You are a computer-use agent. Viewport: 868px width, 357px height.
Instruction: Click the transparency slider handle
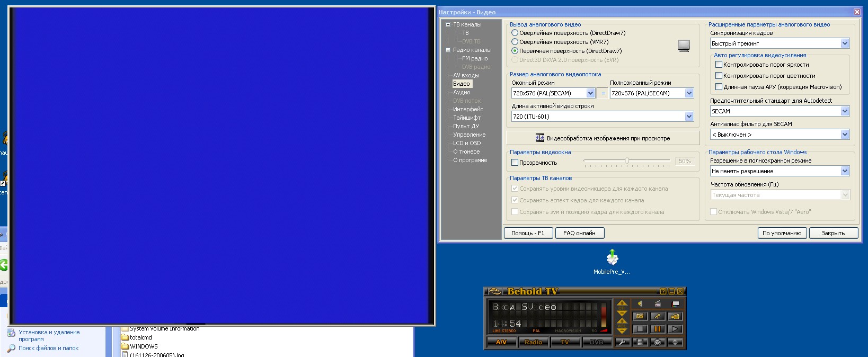pyautogui.click(x=627, y=161)
